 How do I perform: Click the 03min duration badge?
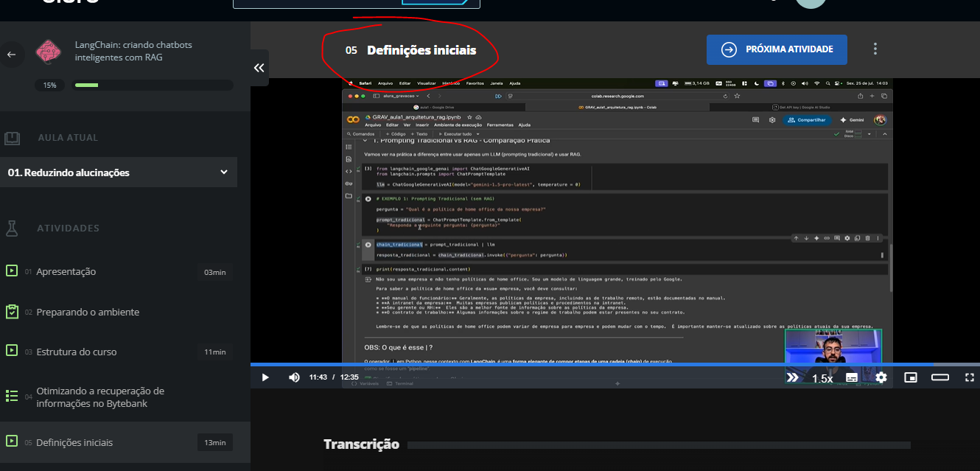pos(215,273)
